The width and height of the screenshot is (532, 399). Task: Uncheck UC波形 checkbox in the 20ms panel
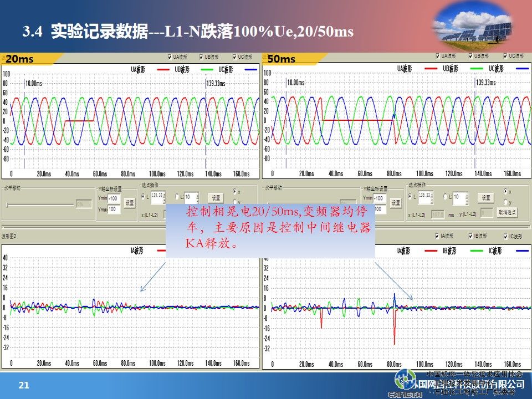[x=234, y=57]
